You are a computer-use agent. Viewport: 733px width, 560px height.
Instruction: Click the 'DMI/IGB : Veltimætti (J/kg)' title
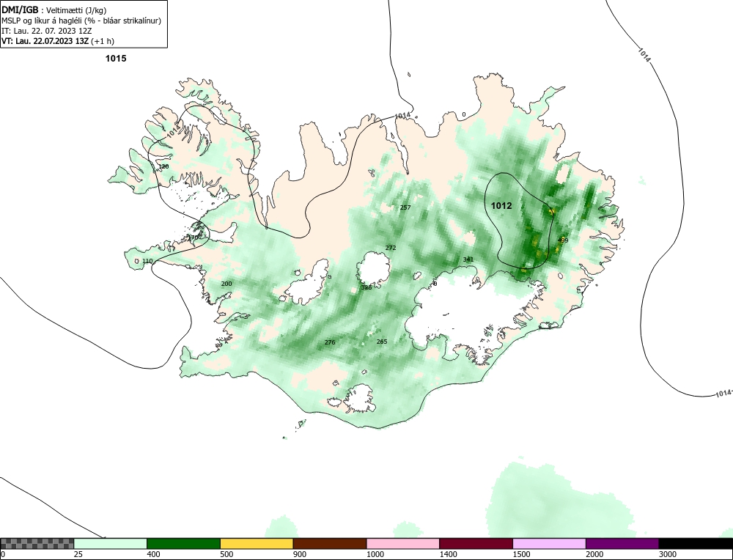(x=54, y=10)
